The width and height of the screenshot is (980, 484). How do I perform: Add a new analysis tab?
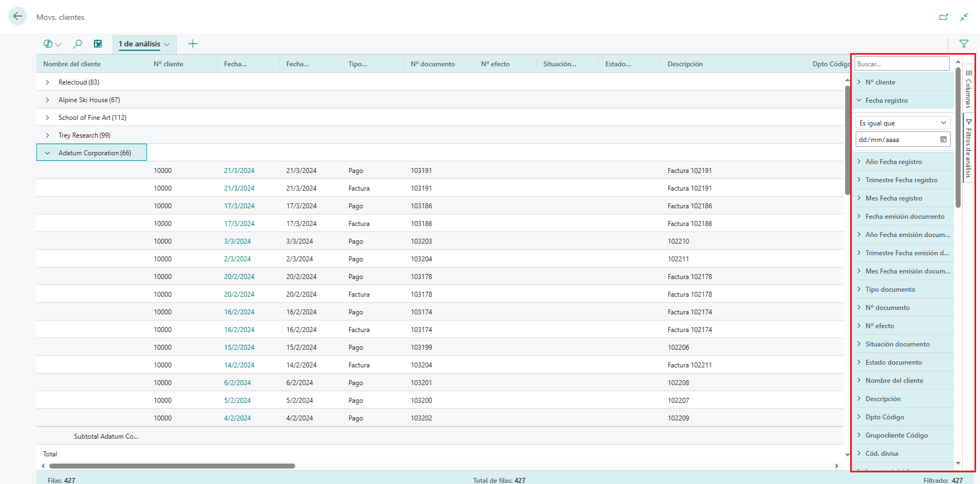tap(193, 44)
